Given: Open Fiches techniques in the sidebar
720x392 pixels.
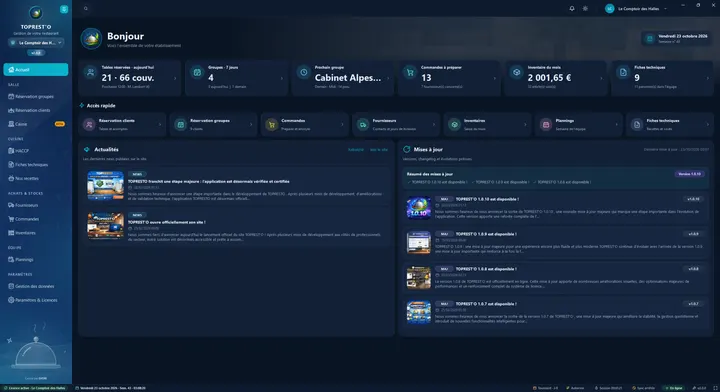Looking at the screenshot, I should (x=36, y=164).
